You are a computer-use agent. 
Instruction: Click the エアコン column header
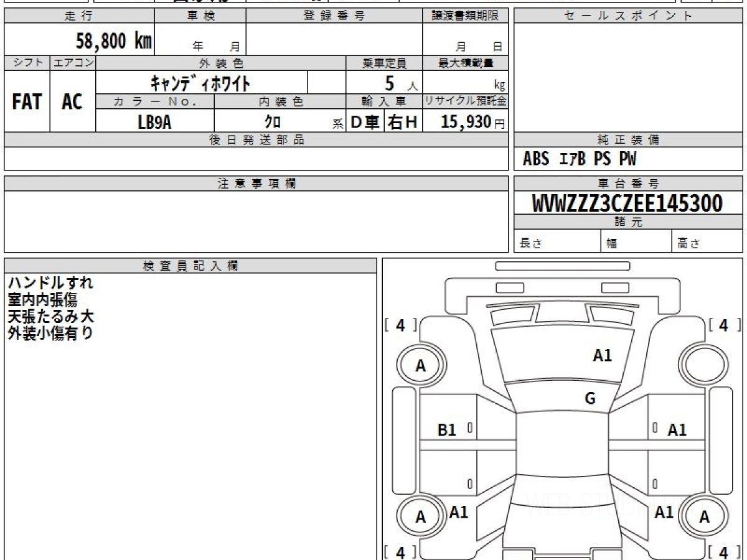73,63
